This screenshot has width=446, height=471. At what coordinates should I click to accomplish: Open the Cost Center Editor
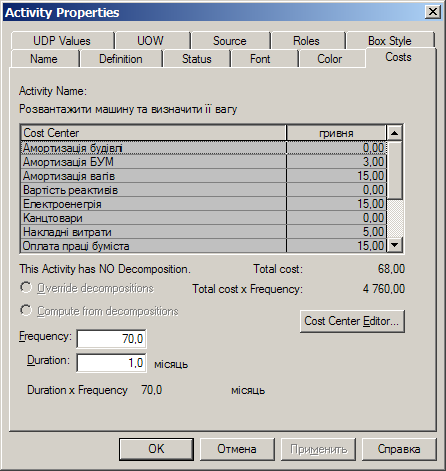pyautogui.click(x=352, y=321)
